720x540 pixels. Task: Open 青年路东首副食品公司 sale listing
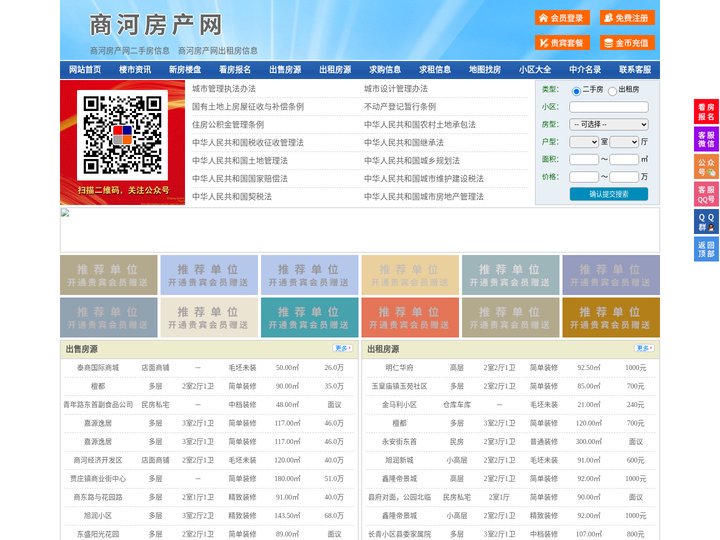98,405
